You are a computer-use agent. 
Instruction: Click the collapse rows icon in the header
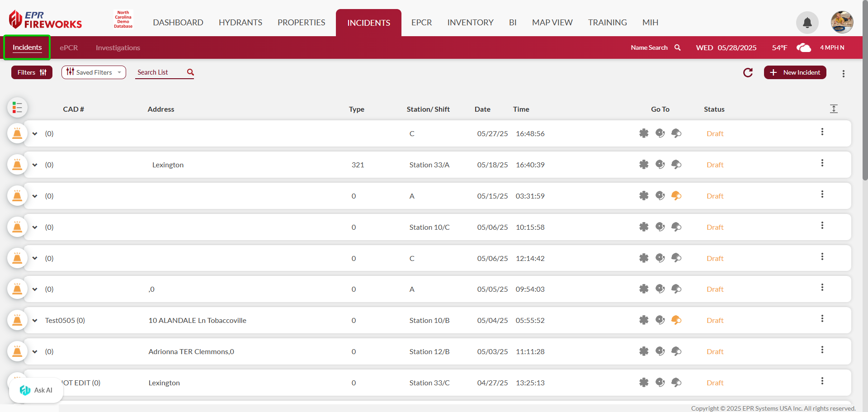[834, 109]
